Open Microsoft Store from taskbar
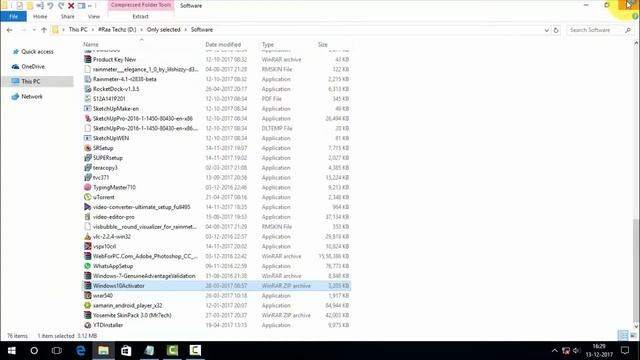Viewport: 640px width, 360px height. pyautogui.click(x=126, y=351)
